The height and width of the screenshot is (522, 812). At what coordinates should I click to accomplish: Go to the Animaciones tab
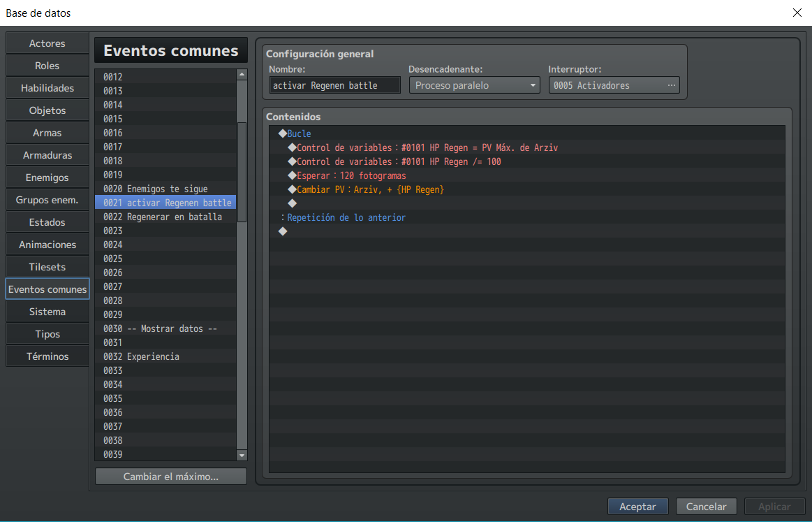[x=47, y=244]
